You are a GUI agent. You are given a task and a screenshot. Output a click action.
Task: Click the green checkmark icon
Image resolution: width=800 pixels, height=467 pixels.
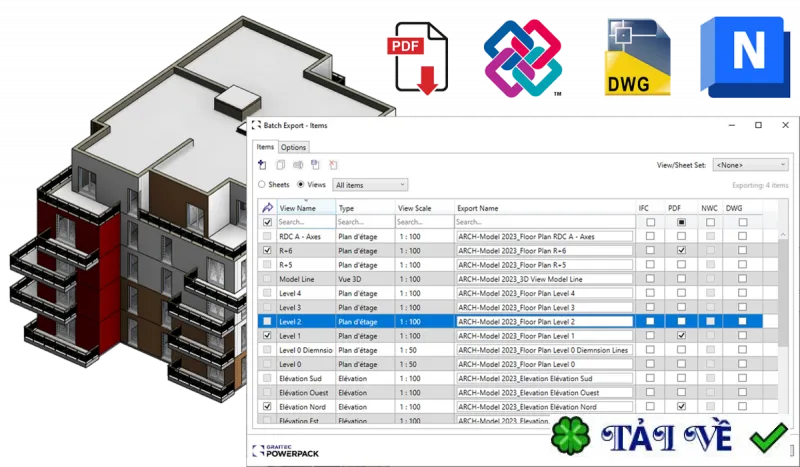768,437
